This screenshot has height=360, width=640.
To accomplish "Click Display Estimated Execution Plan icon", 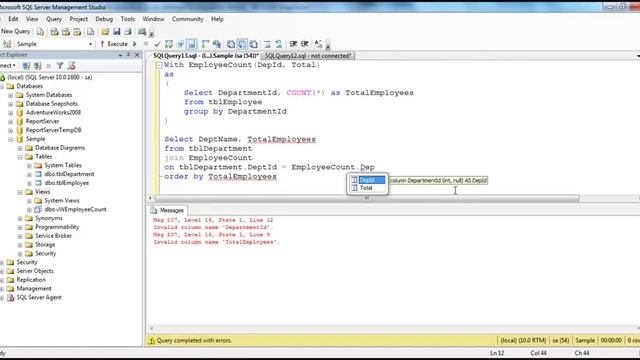I will click(x=169, y=44).
